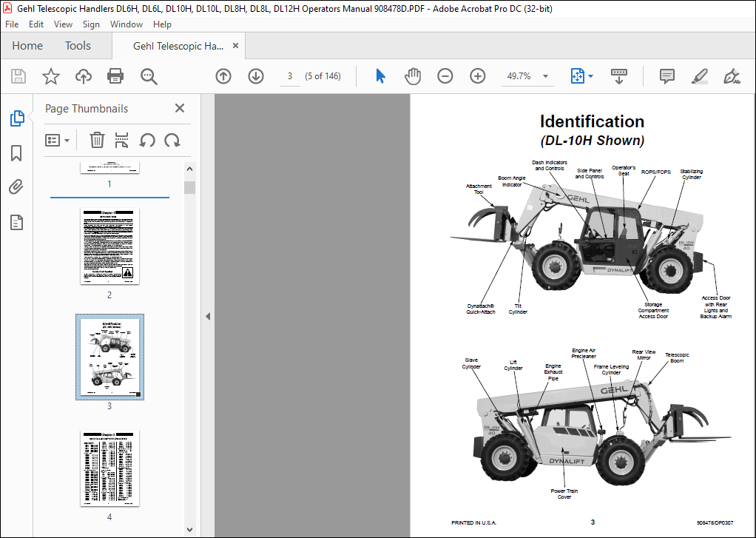Image resolution: width=756 pixels, height=538 pixels.
Task: Open thumbnail options dropdown menu
Action: [x=58, y=141]
